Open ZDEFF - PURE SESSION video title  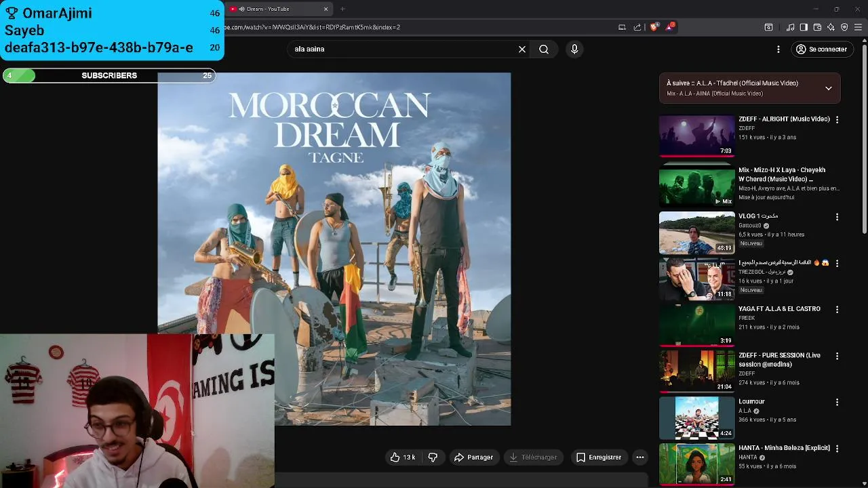779,360
